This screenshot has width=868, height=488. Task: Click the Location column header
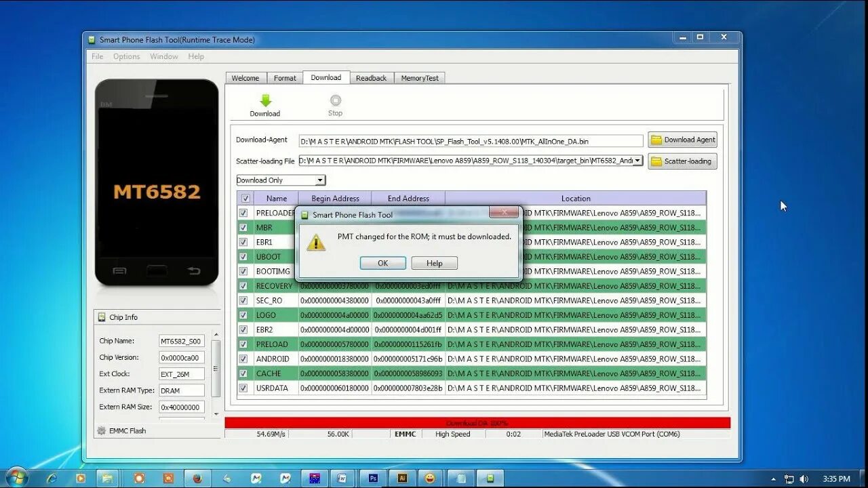576,199
